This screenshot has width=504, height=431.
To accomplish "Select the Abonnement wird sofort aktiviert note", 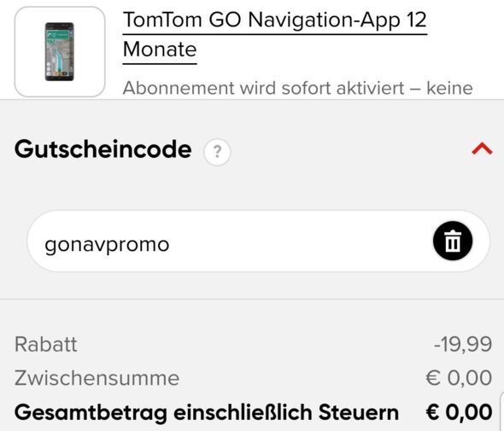I will click(x=297, y=88).
